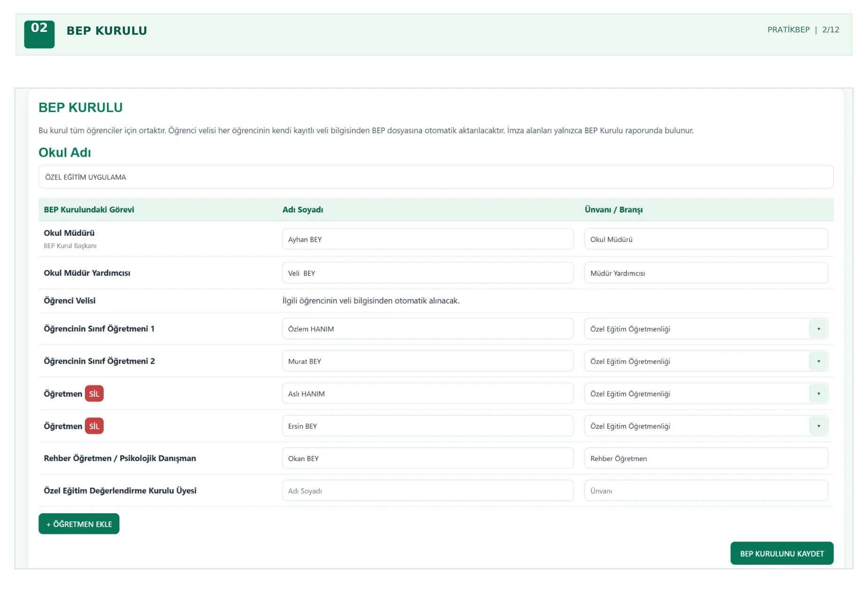This screenshot has height=614, width=868.
Task: Click the 'Okul Müdürü' title field
Action: tap(706, 239)
